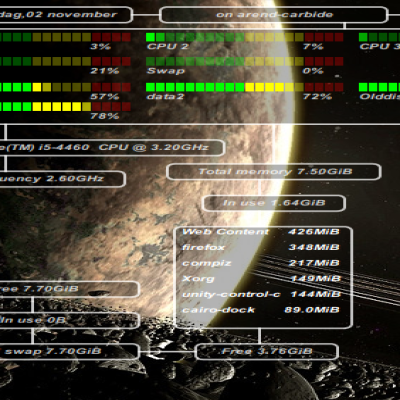Click the 'Free 3.76GiB' box
400x400 pixels.
pos(267,352)
